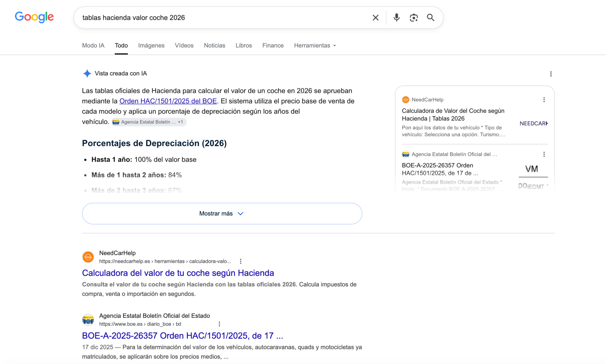The height and width of the screenshot is (364, 606).
Task: Select Porcentajes de Depreciación (2026) heading
Action: tap(154, 143)
